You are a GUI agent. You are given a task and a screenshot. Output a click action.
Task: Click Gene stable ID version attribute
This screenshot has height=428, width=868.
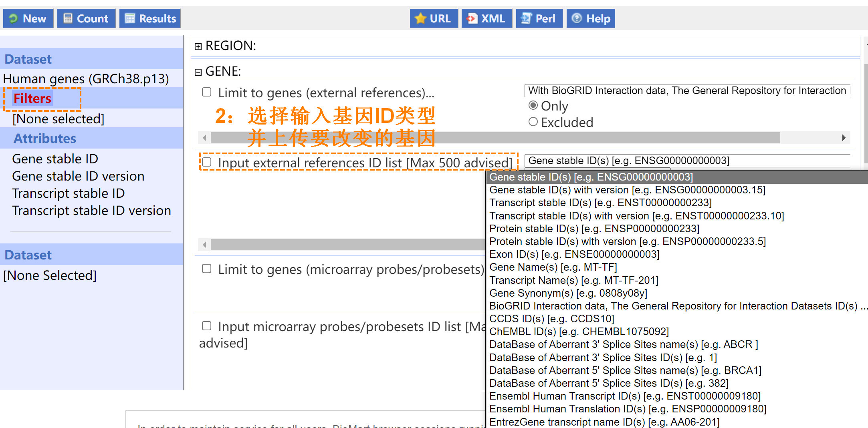point(79,176)
